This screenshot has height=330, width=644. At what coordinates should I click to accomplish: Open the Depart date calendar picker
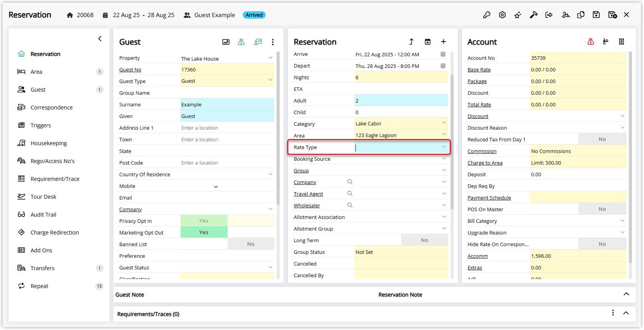coord(443,66)
